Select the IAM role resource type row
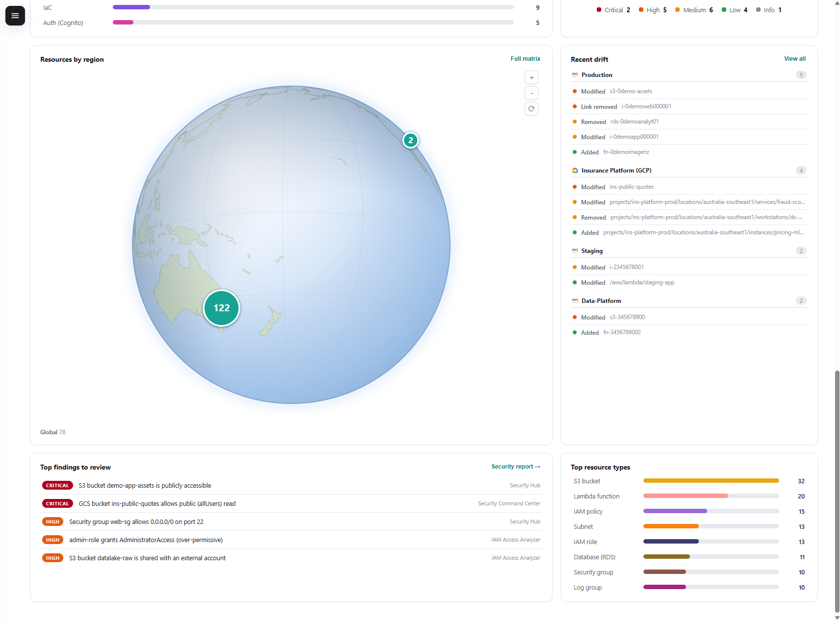This screenshot has width=840, height=621. [x=689, y=542]
